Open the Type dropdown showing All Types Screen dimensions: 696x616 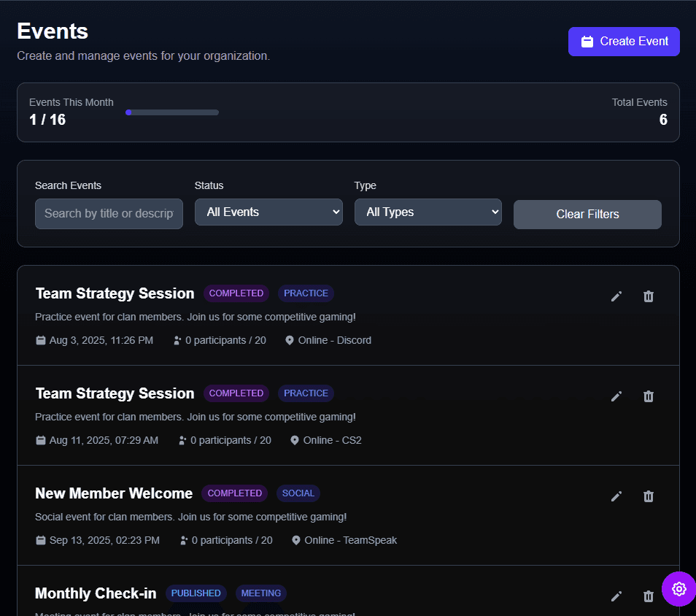point(428,212)
